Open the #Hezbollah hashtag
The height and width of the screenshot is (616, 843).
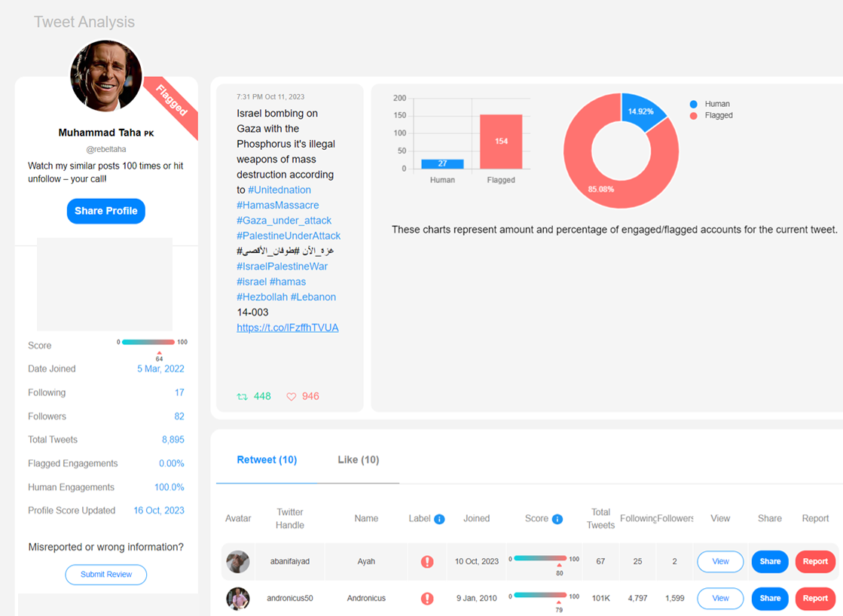click(262, 297)
